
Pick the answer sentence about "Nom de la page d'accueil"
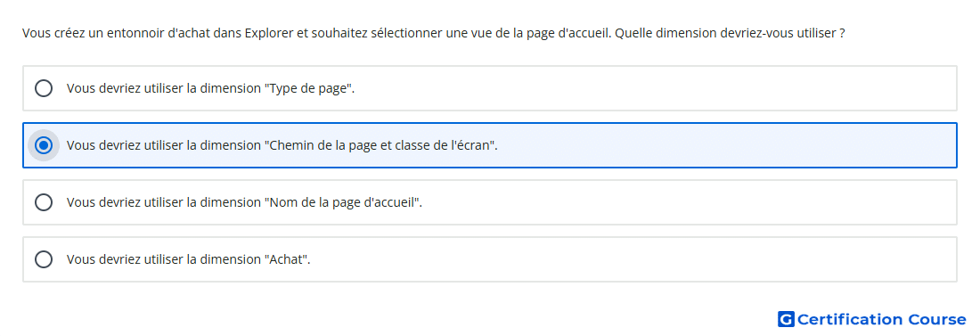[244, 202]
